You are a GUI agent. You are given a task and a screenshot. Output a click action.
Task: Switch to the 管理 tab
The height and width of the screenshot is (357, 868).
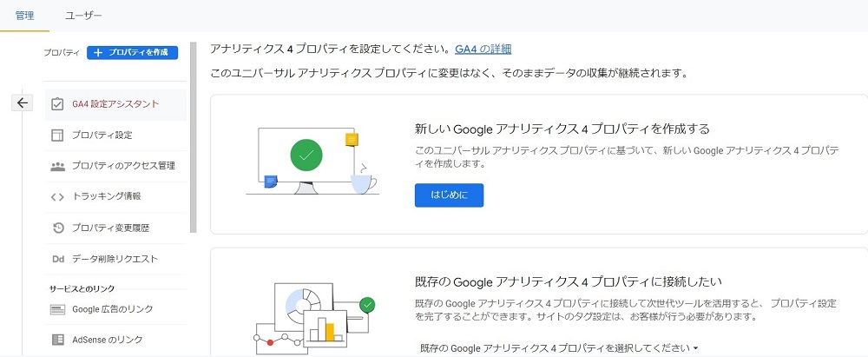pos(24,16)
